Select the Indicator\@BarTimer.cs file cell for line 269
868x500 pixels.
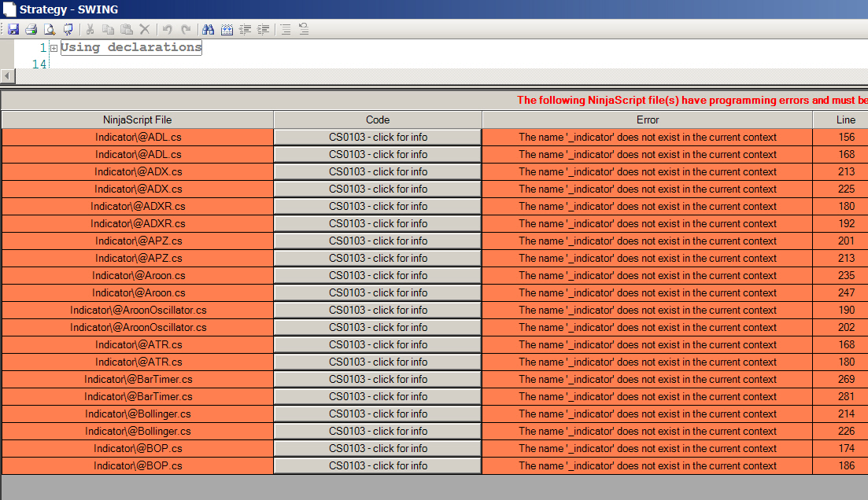(138, 379)
